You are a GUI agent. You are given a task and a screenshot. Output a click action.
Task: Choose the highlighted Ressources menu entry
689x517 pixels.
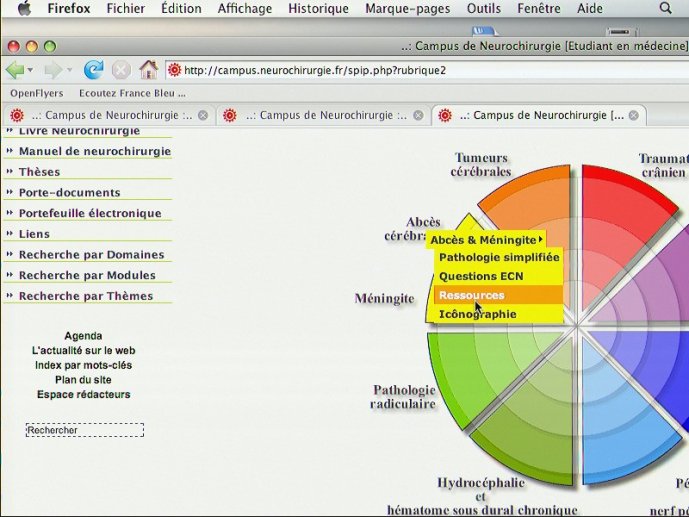499,295
